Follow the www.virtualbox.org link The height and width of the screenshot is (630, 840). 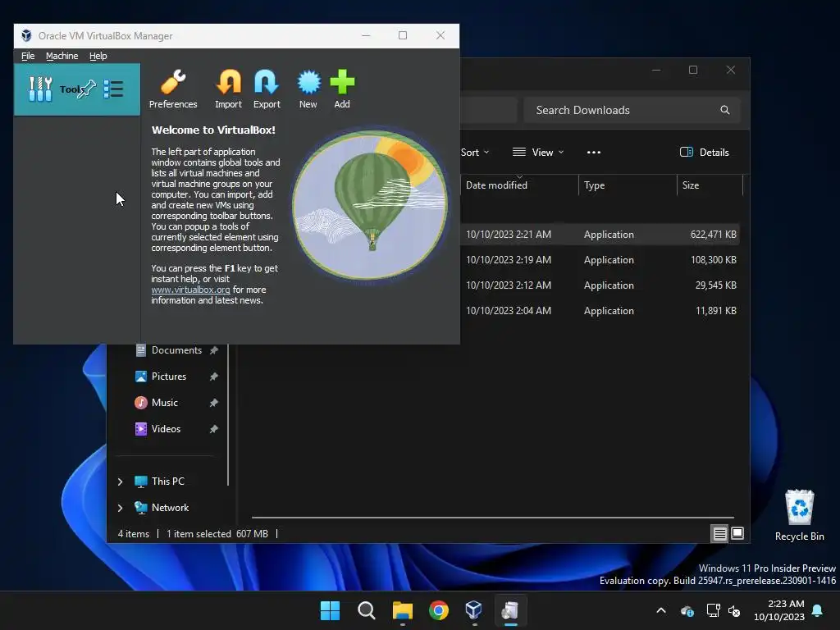coord(190,290)
